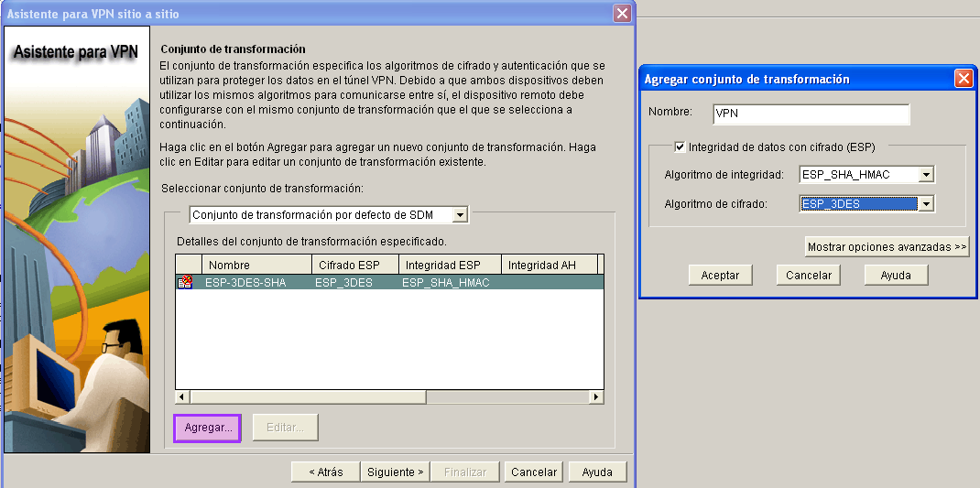Screen dimensions: 980x488
Task: Click the Agregar... button
Action: pyautogui.click(x=208, y=428)
